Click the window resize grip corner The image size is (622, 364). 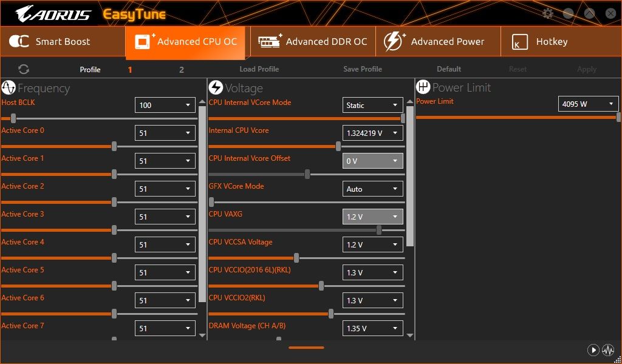point(618,360)
